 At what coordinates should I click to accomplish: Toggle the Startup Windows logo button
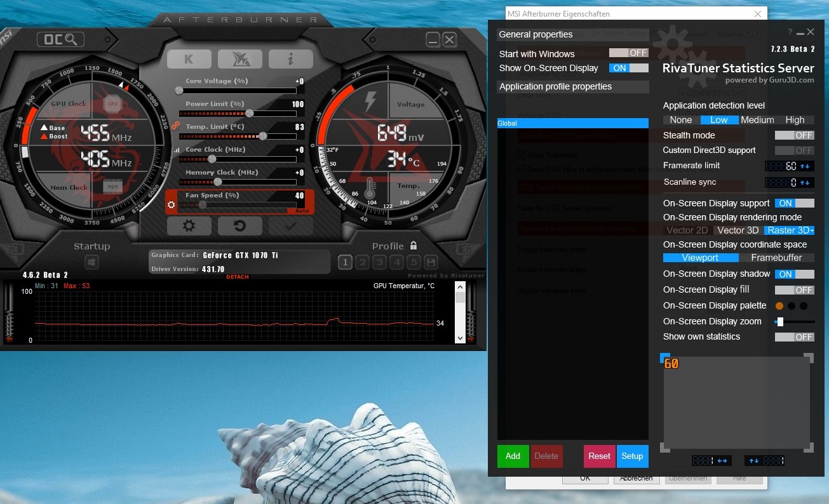(x=91, y=262)
